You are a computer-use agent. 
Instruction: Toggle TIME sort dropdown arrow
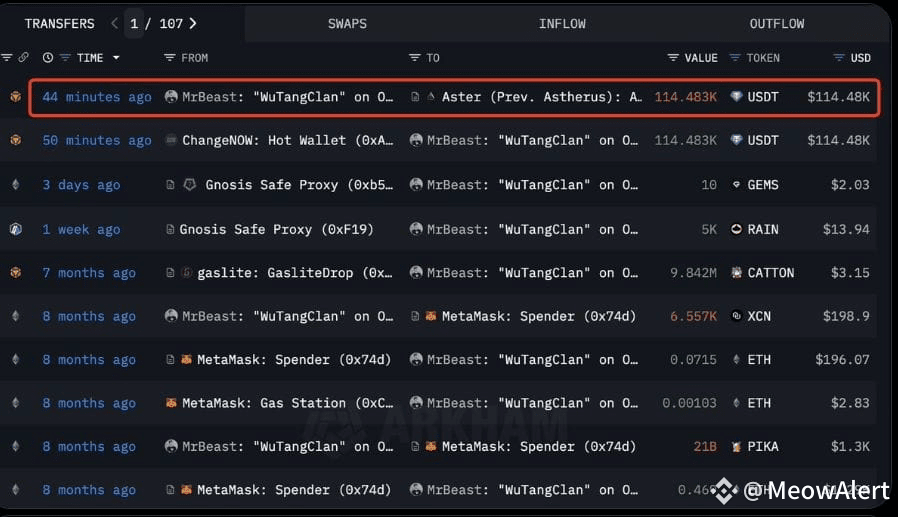click(116, 58)
